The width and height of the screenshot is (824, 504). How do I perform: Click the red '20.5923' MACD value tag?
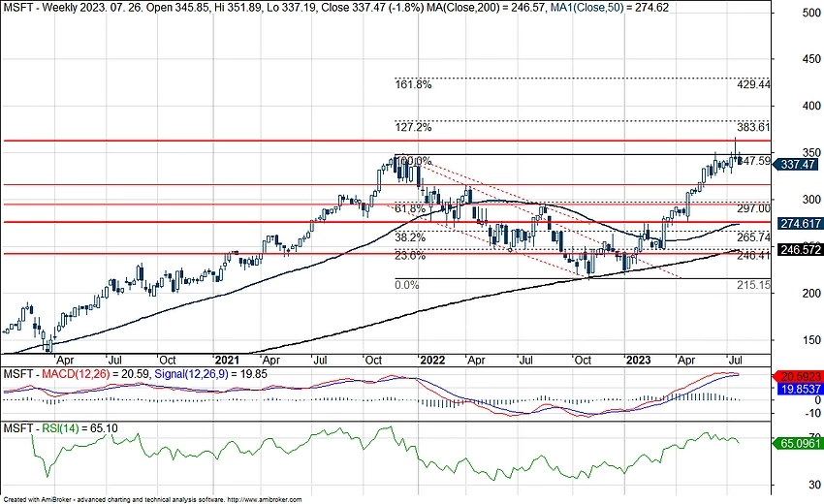pos(799,377)
